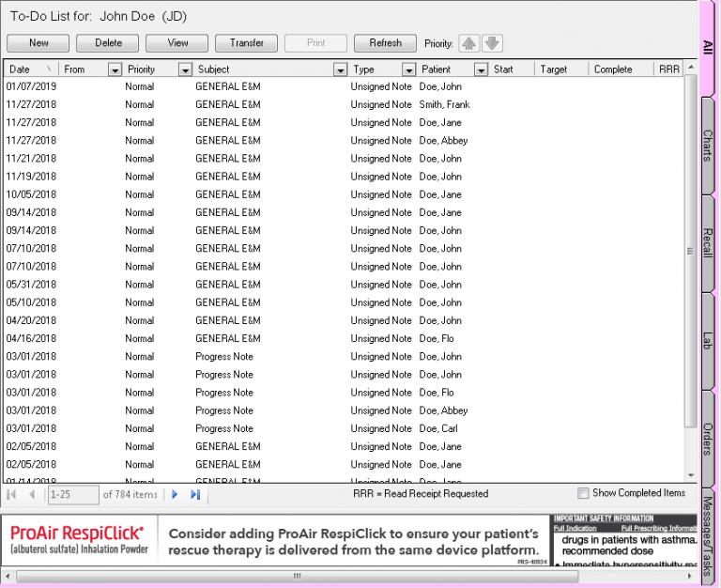Screen dimensions: 721x588
Task: Expand the Patient column filter dropdown
Action: 481,70
